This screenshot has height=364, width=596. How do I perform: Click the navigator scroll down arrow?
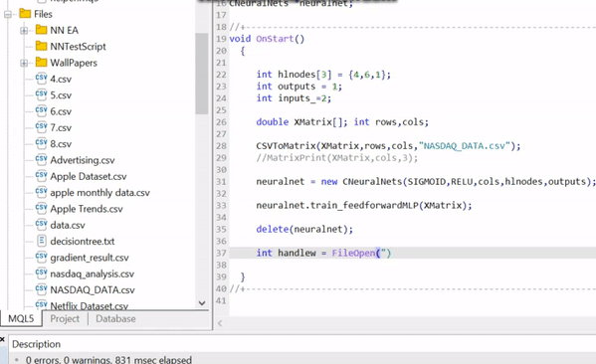(x=202, y=302)
